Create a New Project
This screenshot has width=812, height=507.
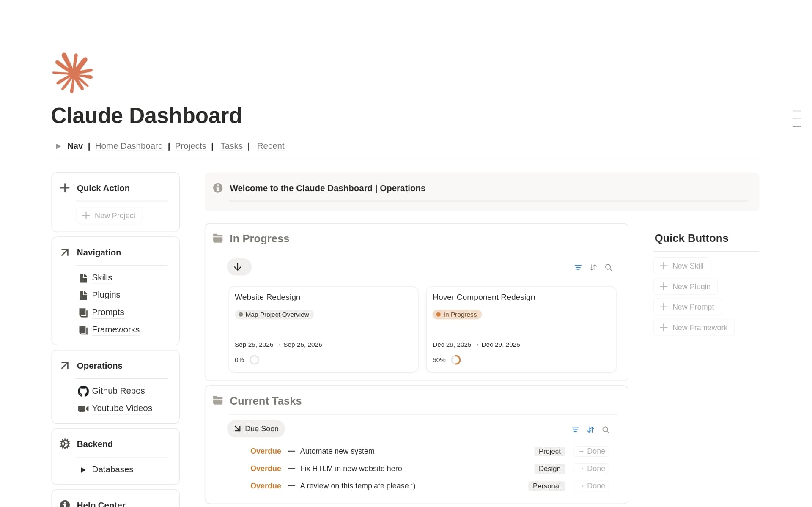(109, 216)
